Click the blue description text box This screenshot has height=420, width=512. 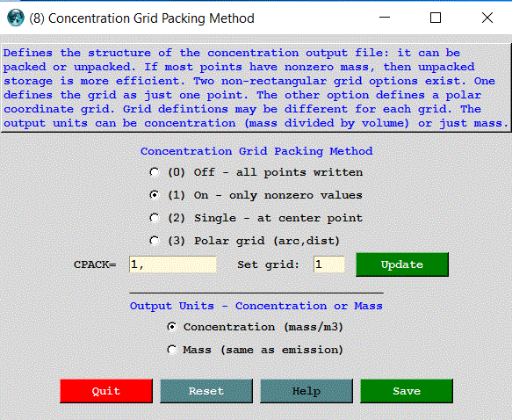256,88
